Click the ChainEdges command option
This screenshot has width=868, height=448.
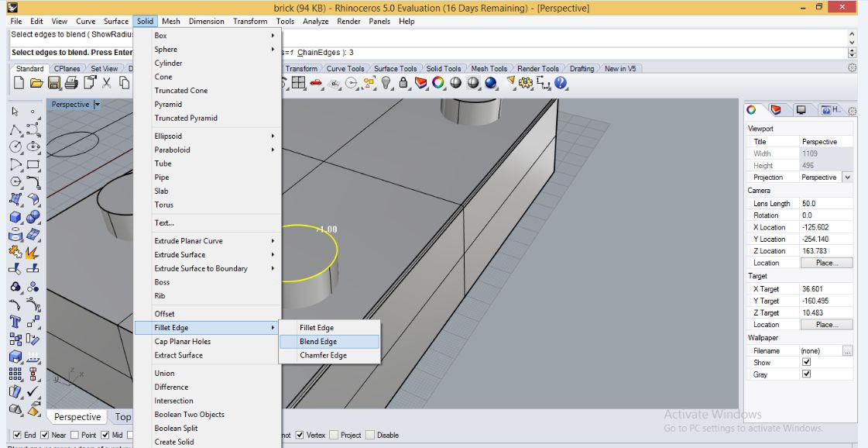pos(318,53)
